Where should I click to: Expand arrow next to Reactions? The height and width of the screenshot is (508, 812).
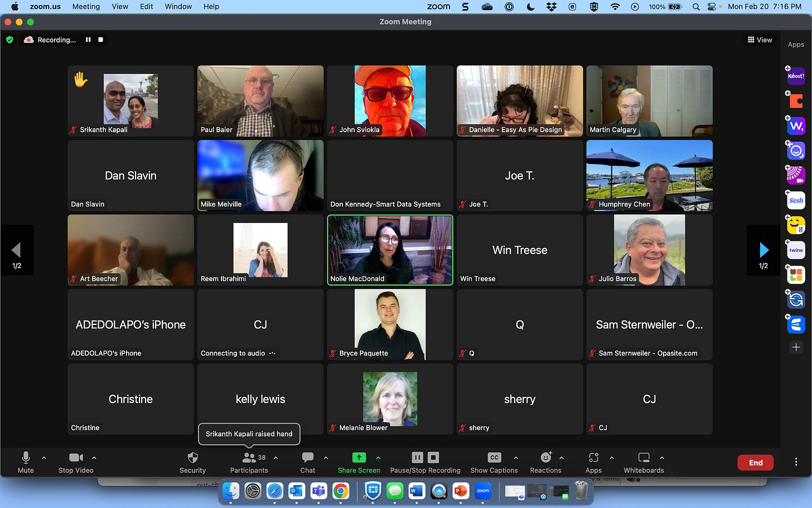[562, 458]
